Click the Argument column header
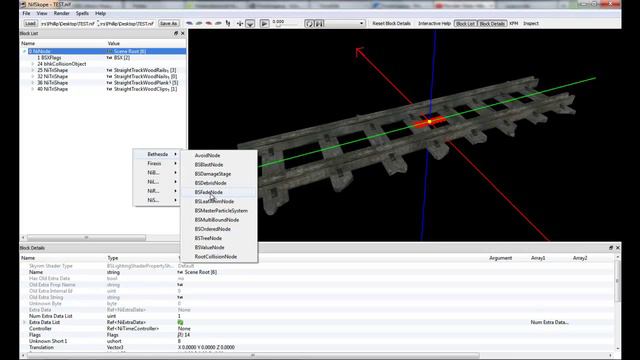 [x=500, y=258]
